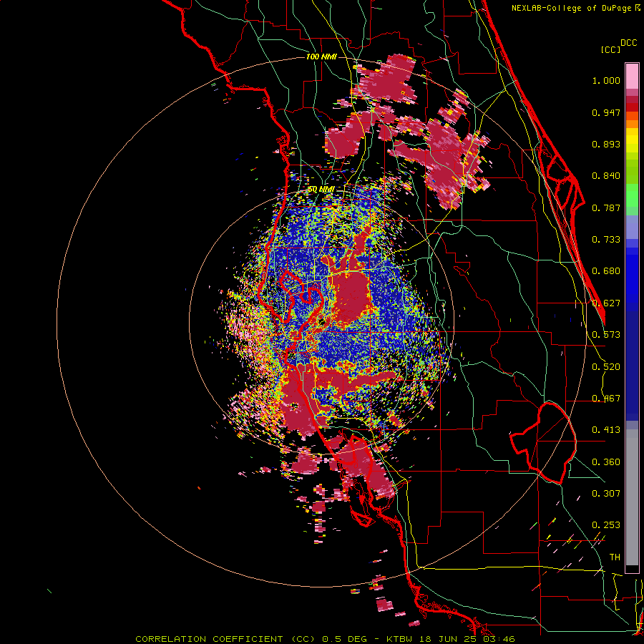Click the 0.253 scale value

click(x=606, y=525)
